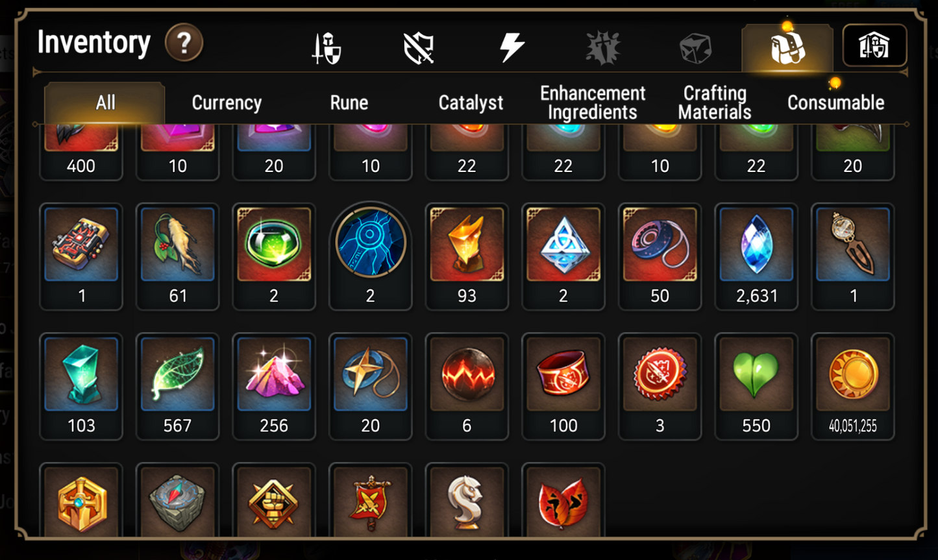Screen dimensions: 938x560
Task: Select the gold coin item showing 40,051,255
Action: coord(853,387)
